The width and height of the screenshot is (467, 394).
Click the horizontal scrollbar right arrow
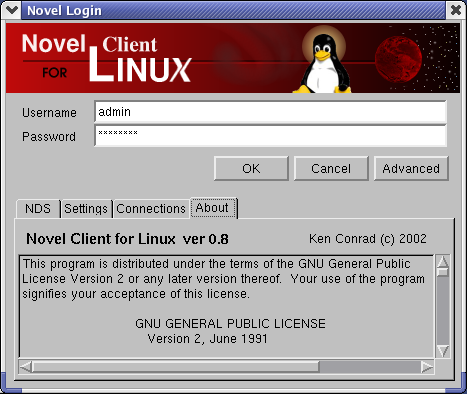(427, 367)
